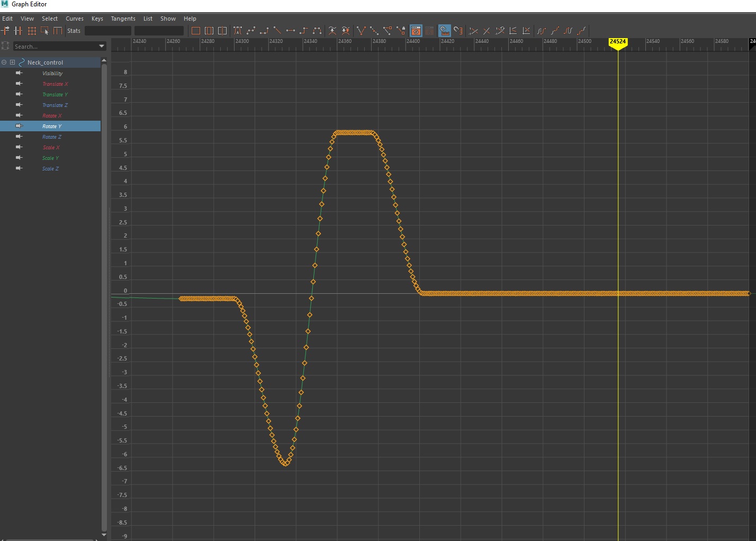Select the Visibility channel
This screenshot has height=541, width=756.
point(52,73)
